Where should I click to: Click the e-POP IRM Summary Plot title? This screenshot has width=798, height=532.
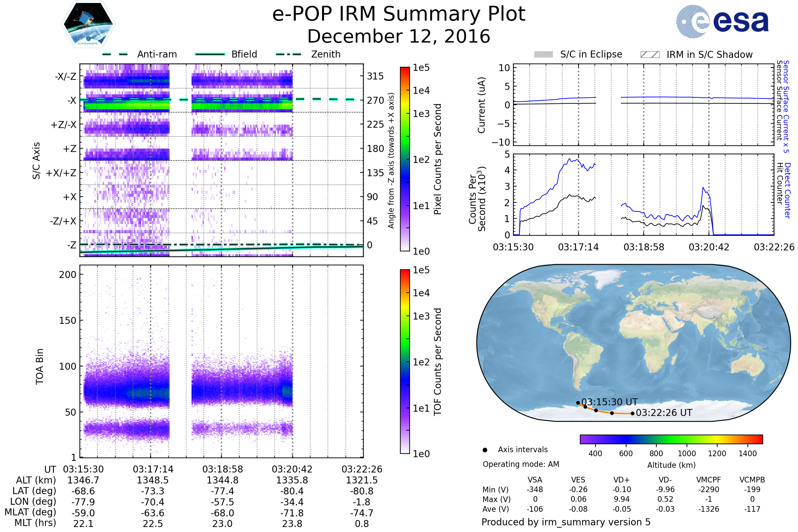click(399, 14)
